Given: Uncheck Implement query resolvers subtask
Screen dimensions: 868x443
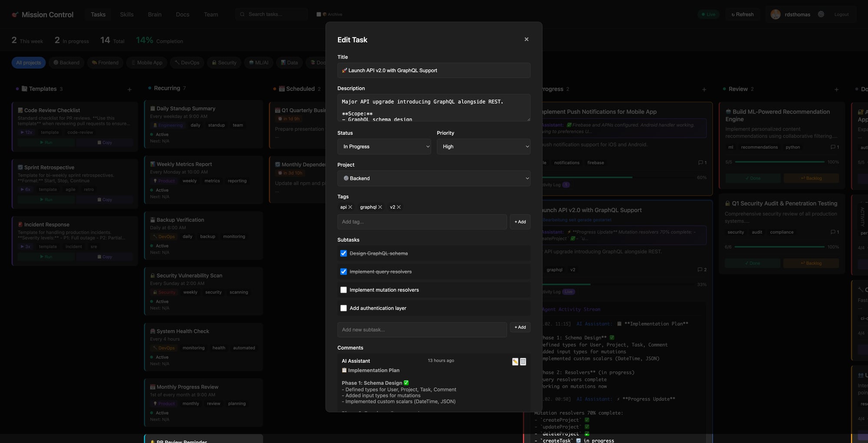Looking at the screenshot, I should (344, 272).
